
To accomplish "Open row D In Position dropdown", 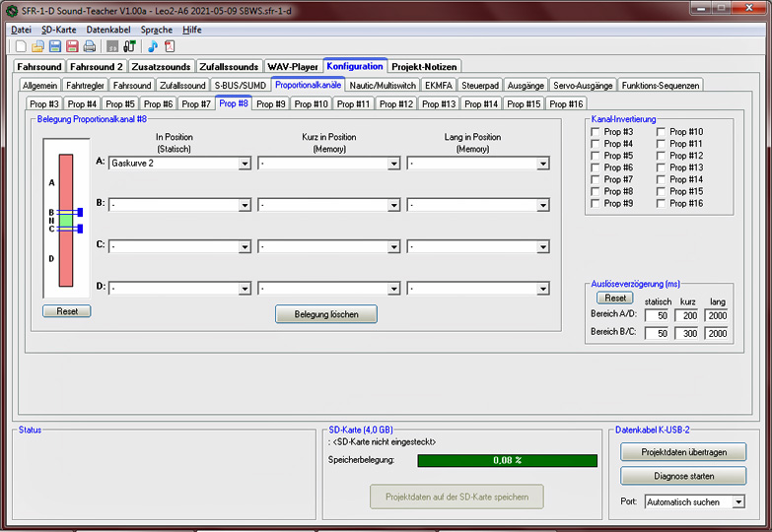I will pyautogui.click(x=180, y=288).
